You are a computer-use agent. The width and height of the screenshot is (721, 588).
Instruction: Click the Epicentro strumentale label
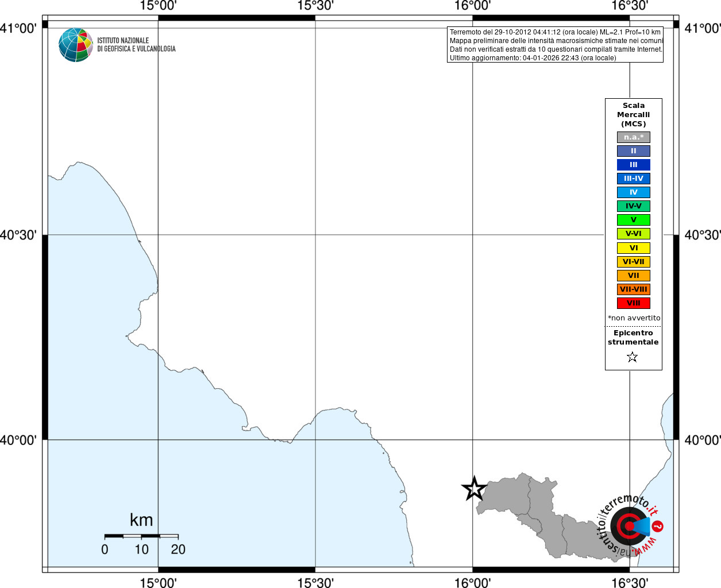(633, 338)
